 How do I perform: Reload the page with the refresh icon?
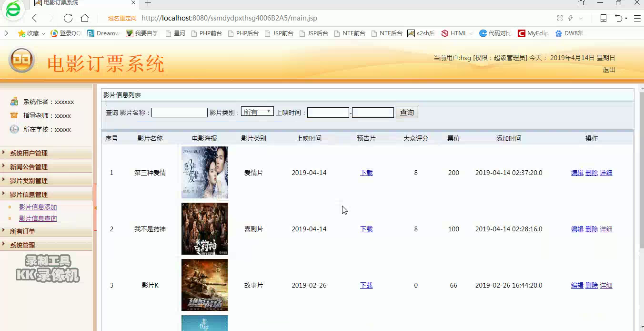click(x=68, y=18)
